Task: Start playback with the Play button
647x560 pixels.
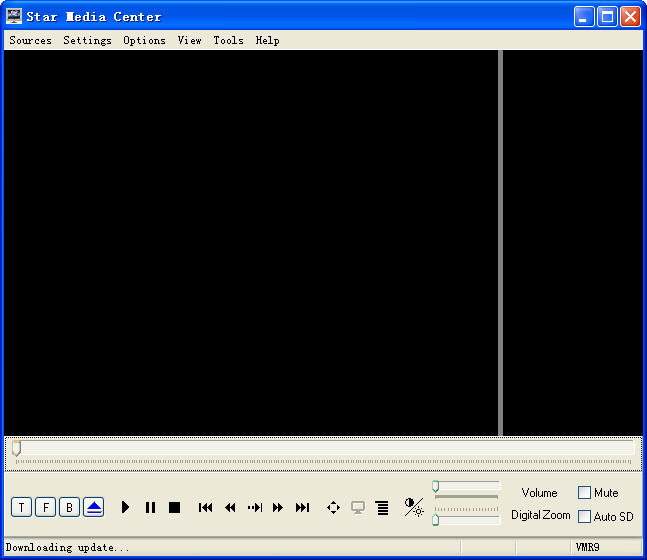Action: pos(125,507)
